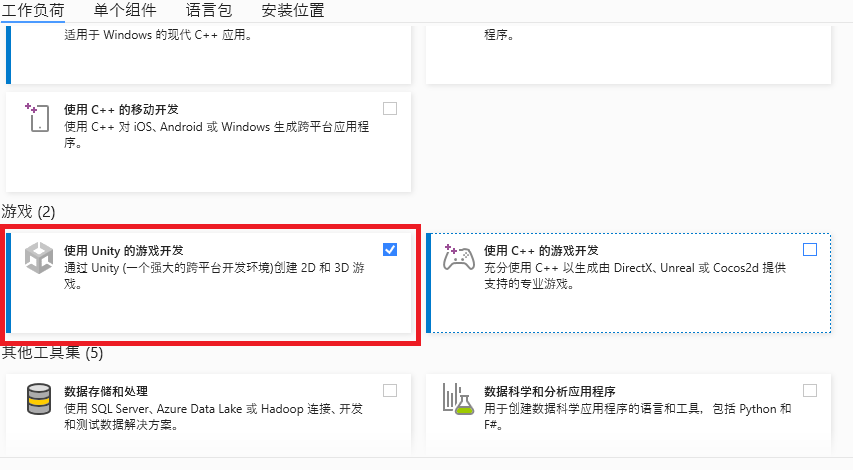Screen dimensions: 853x470
Task: Tick the 使用 C++ 的移动开发 checkbox
Action: coord(390,108)
